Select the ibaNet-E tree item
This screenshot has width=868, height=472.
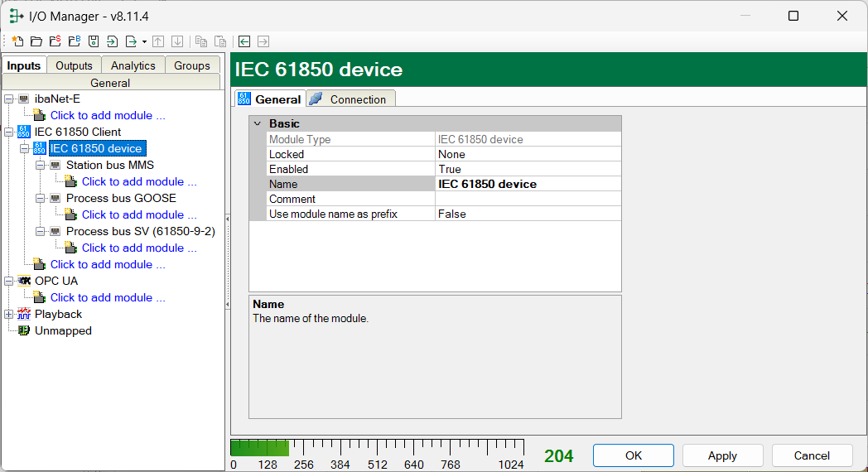point(57,99)
